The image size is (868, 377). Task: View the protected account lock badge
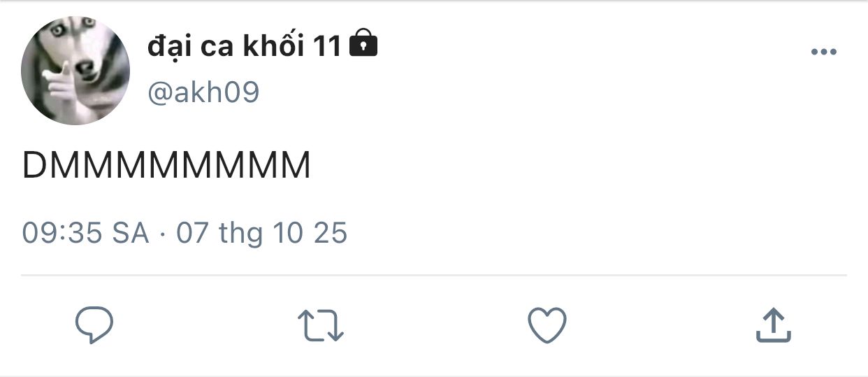(363, 44)
